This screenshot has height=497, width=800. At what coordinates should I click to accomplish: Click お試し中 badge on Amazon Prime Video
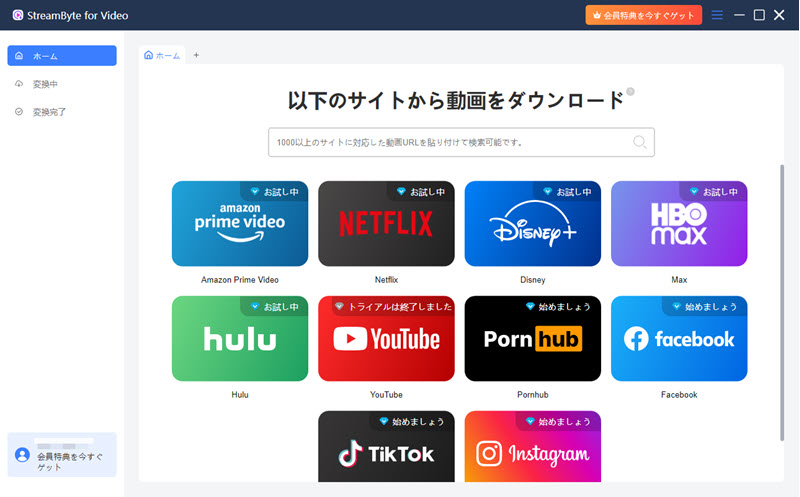[x=274, y=191]
